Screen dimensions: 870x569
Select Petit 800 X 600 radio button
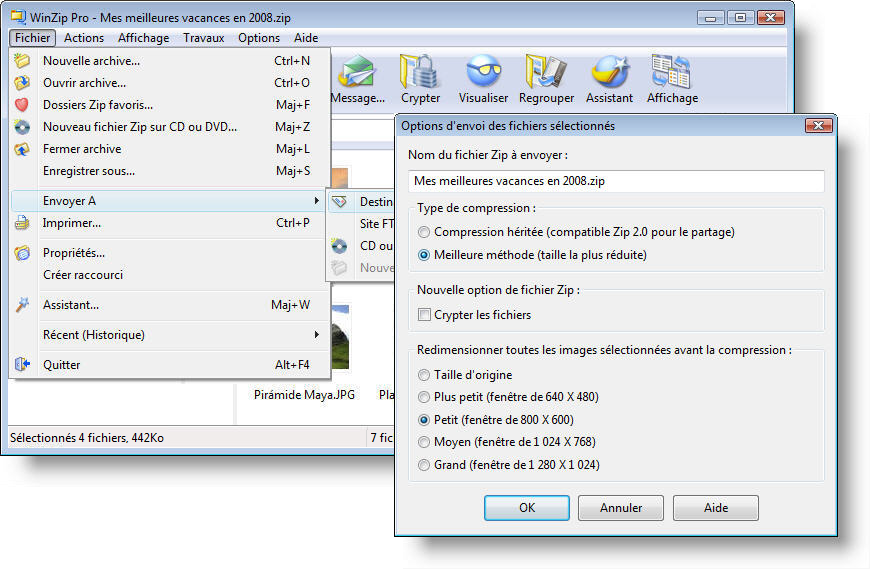424,420
